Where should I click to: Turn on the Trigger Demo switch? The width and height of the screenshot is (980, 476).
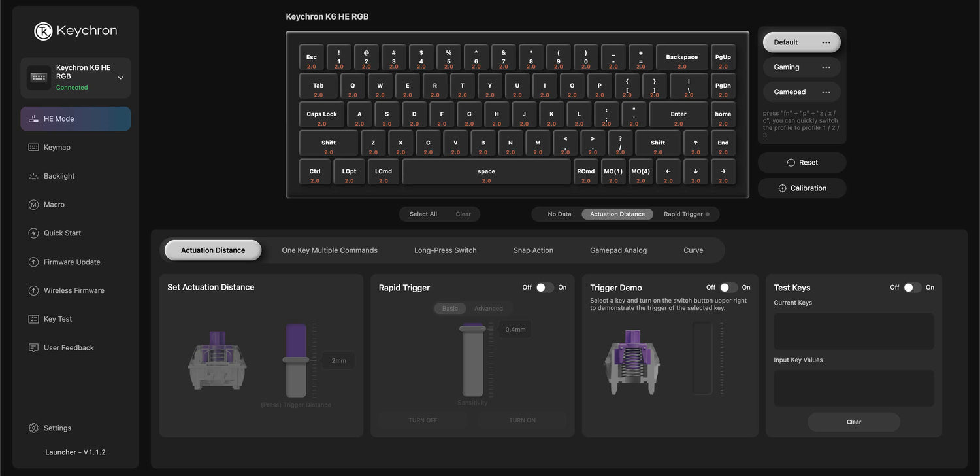(x=728, y=288)
